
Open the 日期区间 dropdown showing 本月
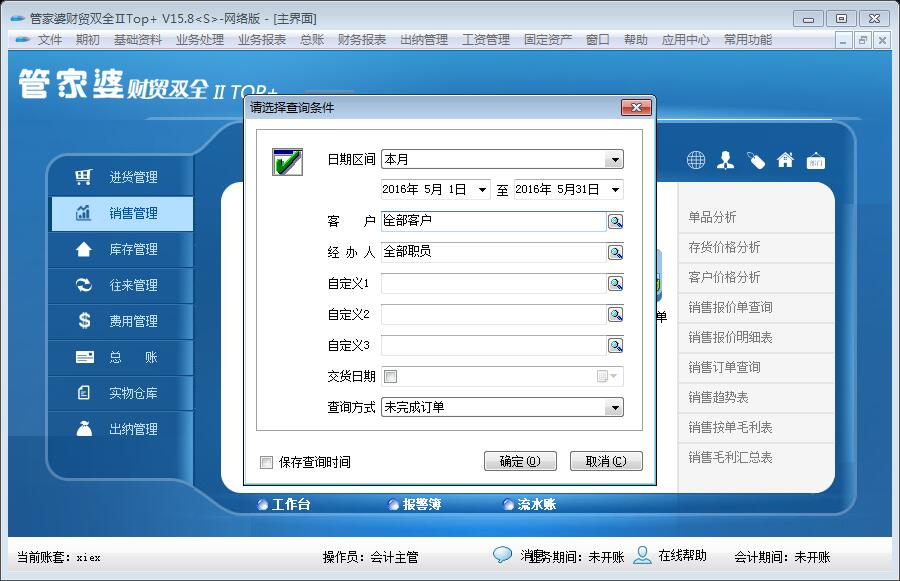tap(618, 159)
